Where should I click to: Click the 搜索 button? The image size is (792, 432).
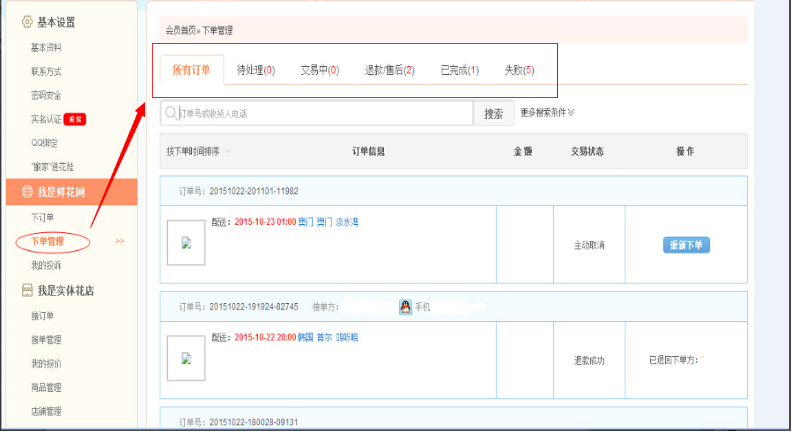(493, 113)
